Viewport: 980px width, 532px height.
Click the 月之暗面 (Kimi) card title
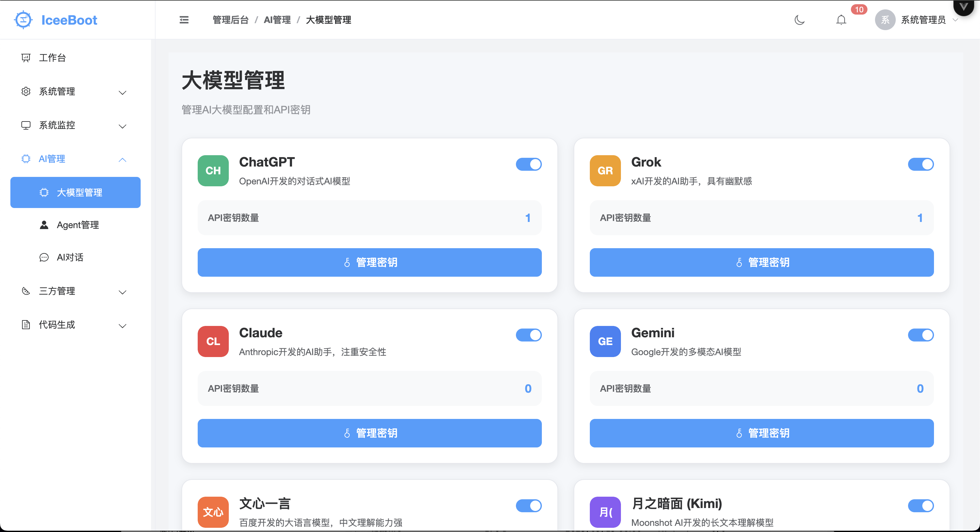point(676,503)
